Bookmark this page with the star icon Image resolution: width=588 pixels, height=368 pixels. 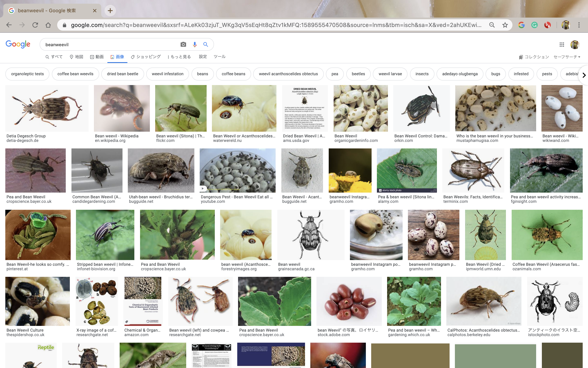click(x=505, y=25)
